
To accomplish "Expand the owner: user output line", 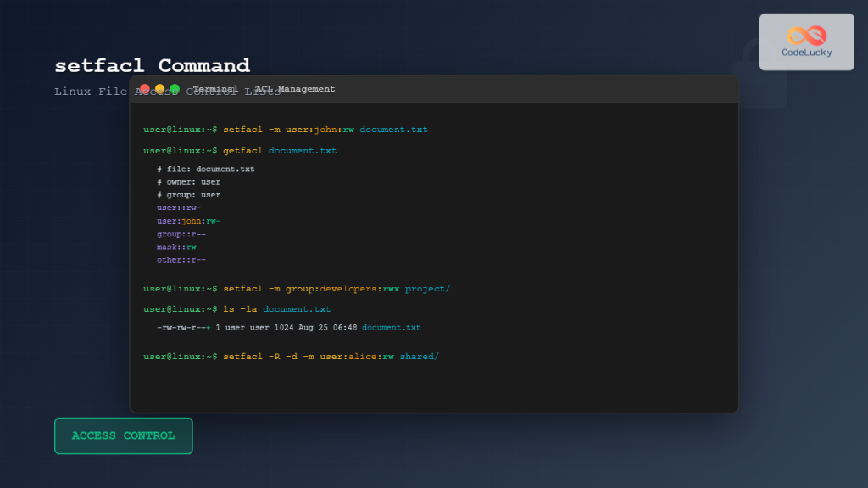I will pos(186,181).
